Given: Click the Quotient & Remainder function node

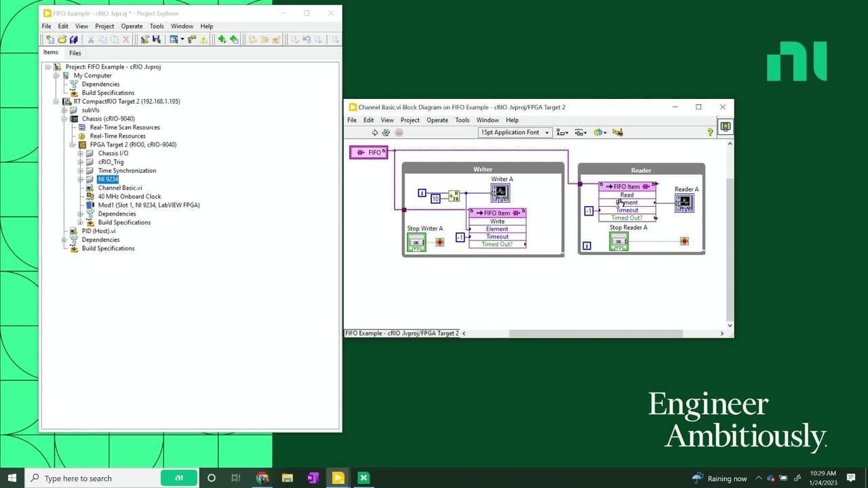Looking at the screenshot, I should (x=454, y=197).
